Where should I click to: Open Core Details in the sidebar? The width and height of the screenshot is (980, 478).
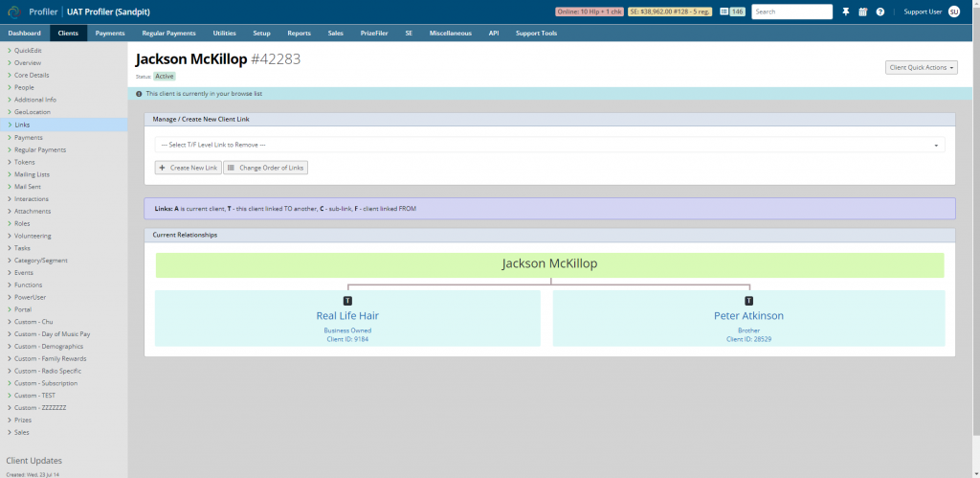point(32,75)
